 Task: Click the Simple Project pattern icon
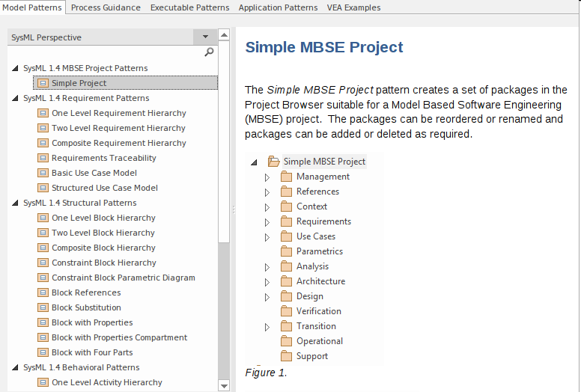click(43, 83)
